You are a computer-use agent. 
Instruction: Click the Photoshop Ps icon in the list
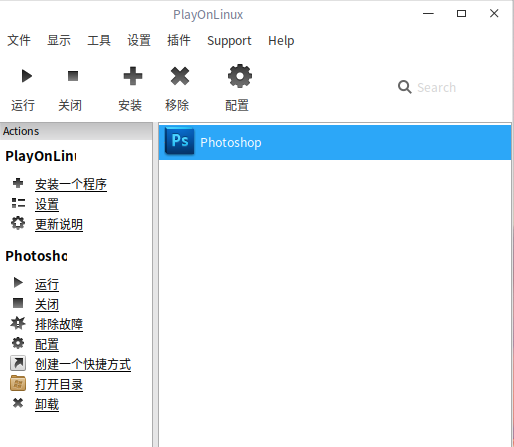tap(179, 141)
